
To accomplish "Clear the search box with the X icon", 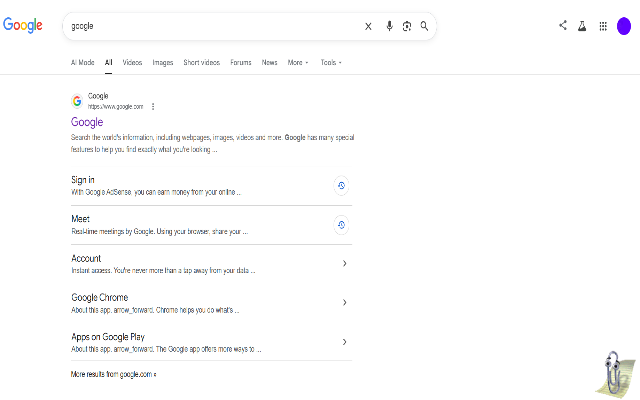I will pyautogui.click(x=368, y=27).
